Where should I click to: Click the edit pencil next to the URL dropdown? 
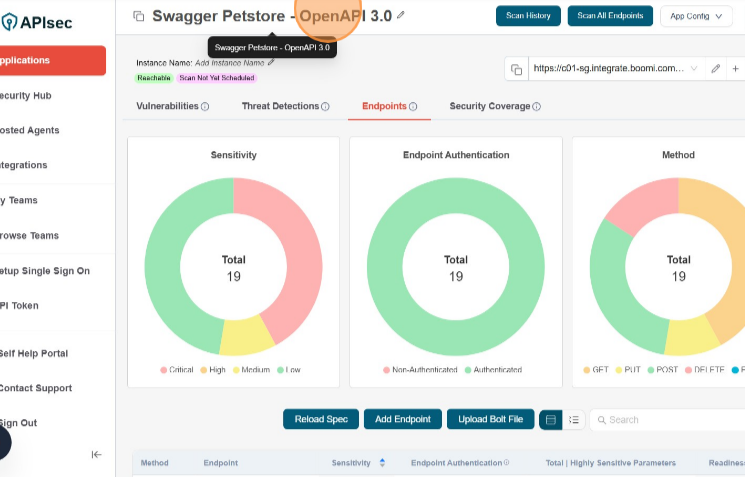click(715, 69)
